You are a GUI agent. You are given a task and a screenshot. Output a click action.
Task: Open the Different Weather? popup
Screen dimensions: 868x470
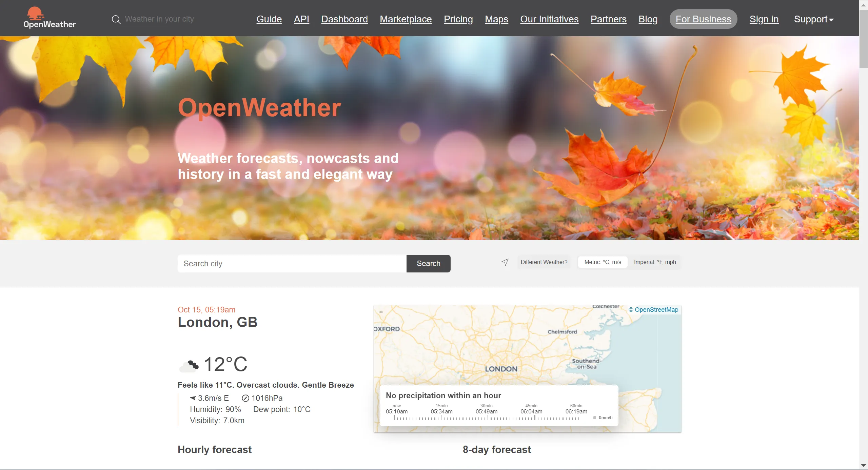tap(544, 262)
